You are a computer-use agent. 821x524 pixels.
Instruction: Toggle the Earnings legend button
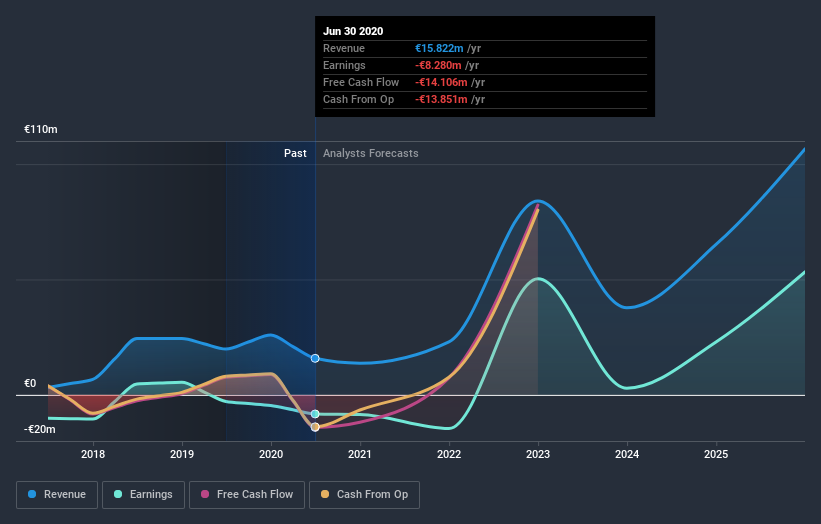pos(143,495)
